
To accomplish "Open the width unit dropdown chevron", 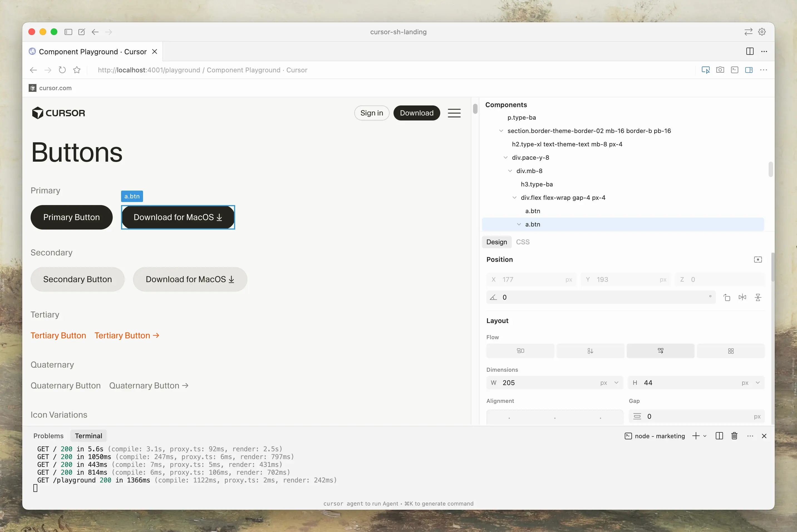I will point(616,383).
